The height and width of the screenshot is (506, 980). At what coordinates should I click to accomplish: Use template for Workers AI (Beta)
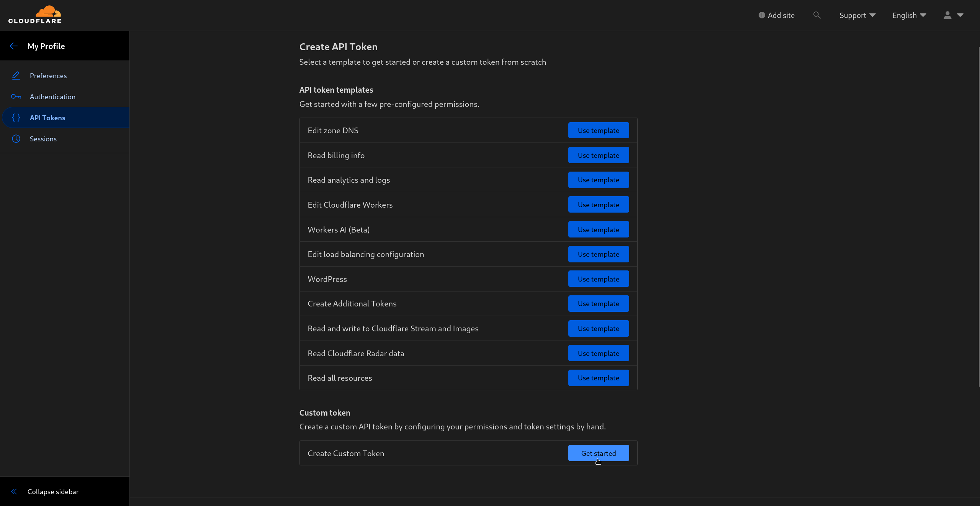[x=598, y=229]
